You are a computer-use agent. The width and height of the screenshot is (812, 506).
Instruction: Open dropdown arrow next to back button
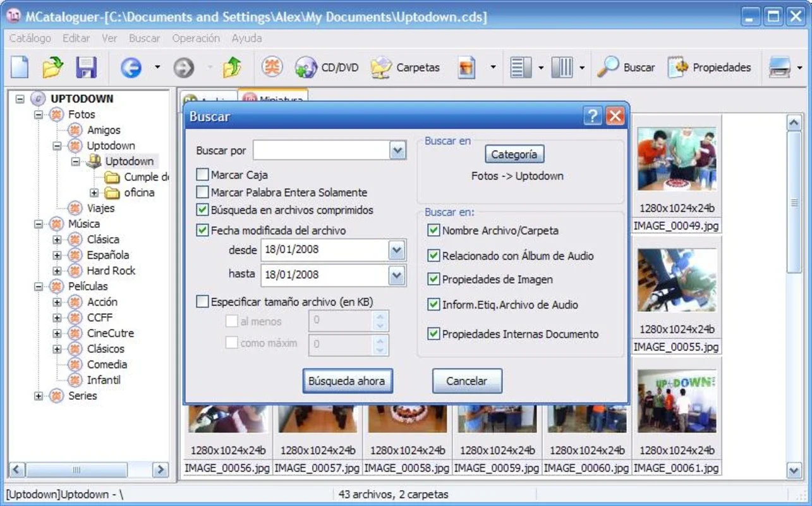(x=157, y=67)
